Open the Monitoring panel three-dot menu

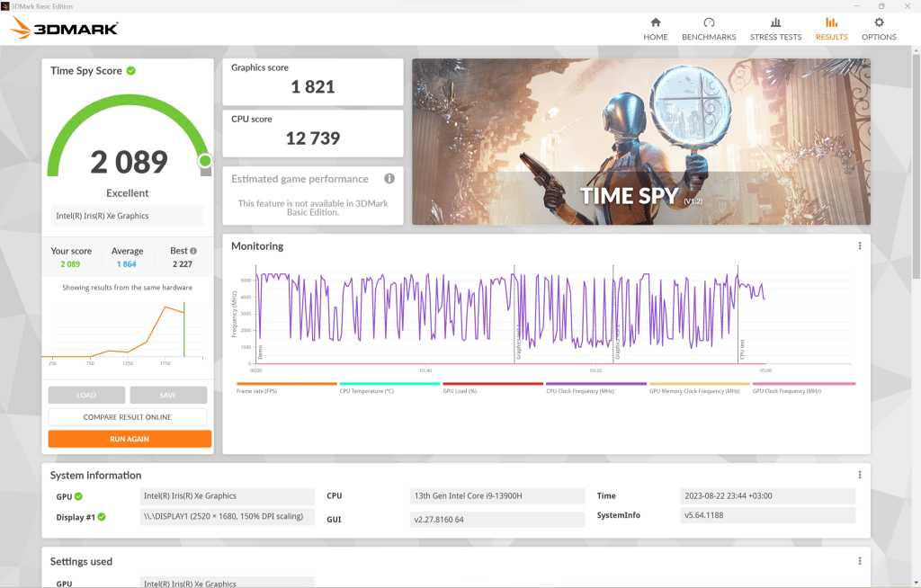(860, 245)
